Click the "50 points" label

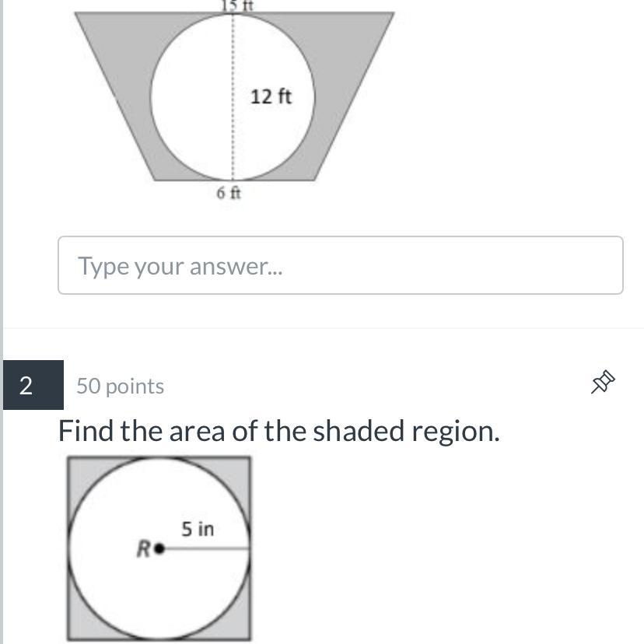pos(120,386)
